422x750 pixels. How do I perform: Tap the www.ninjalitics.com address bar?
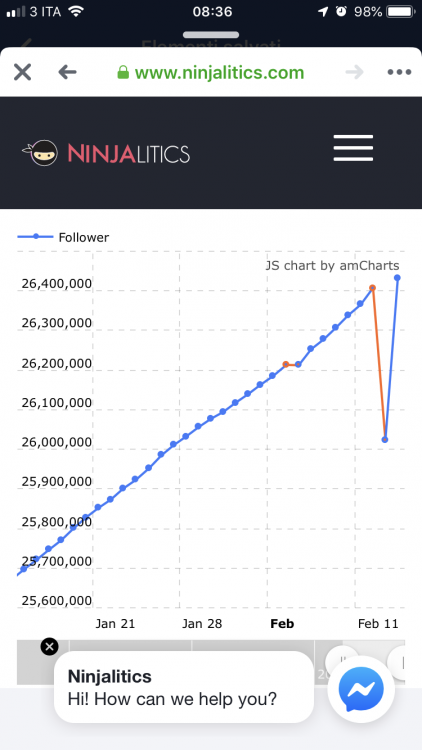211,73
